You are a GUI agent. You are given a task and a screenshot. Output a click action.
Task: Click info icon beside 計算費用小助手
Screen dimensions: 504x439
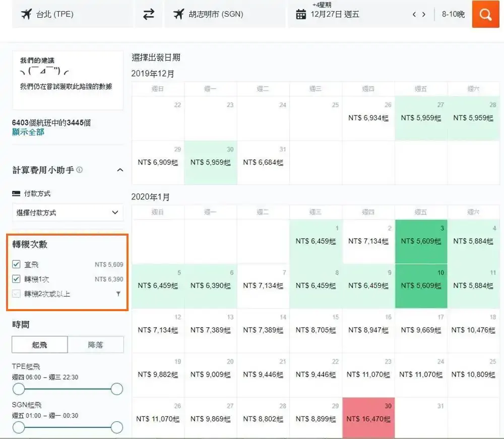point(79,170)
